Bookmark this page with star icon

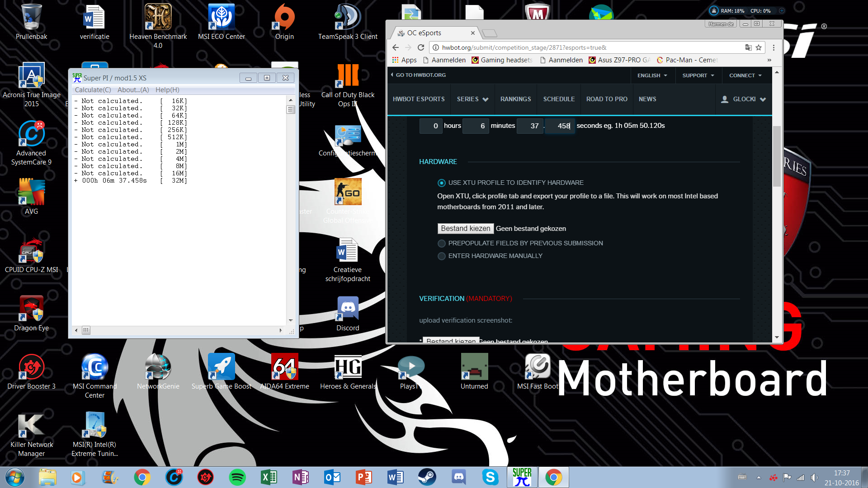(759, 47)
